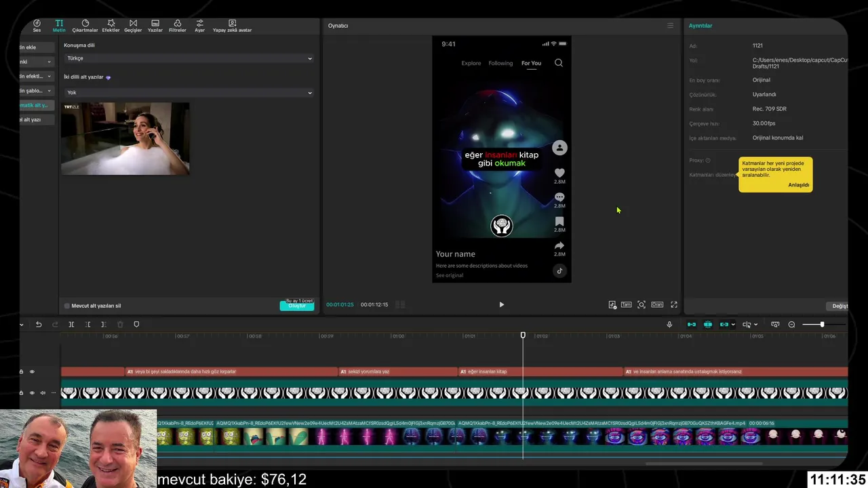Open the Yapay zekâ avatar icon
Screen dimensions: 868x488
coord(232,26)
